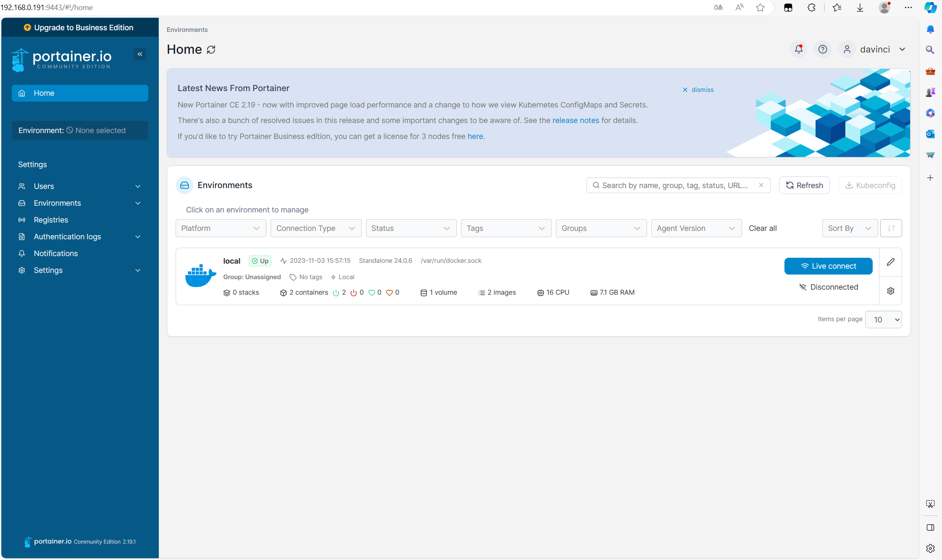Open the notifications bell
Image resolution: width=942 pixels, height=560 pixels.
coord(798,49)
